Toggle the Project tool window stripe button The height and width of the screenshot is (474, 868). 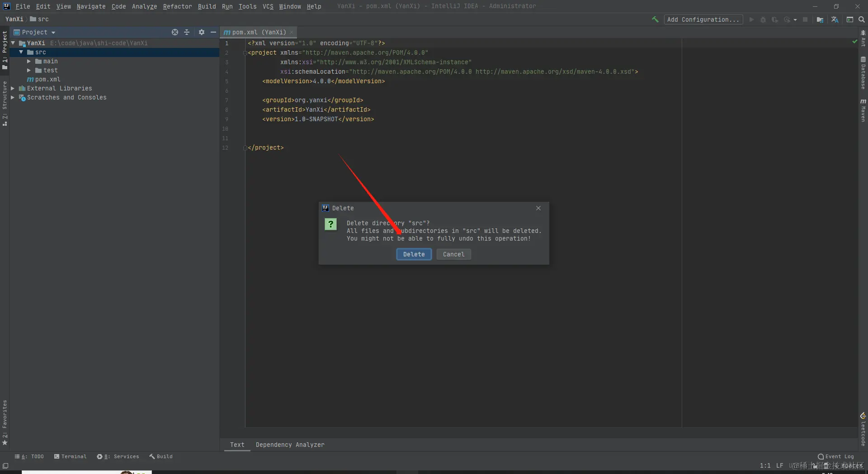(5, 50)
